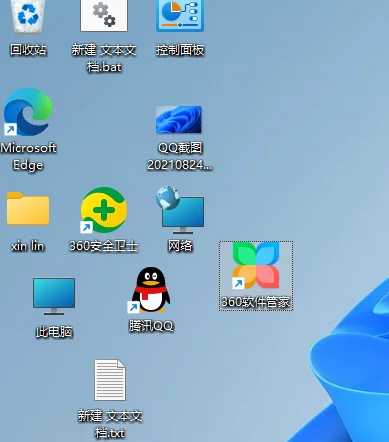Select the 新建 文本文档.txt file icon
This screenshot has height=442, width=389.
110,380
